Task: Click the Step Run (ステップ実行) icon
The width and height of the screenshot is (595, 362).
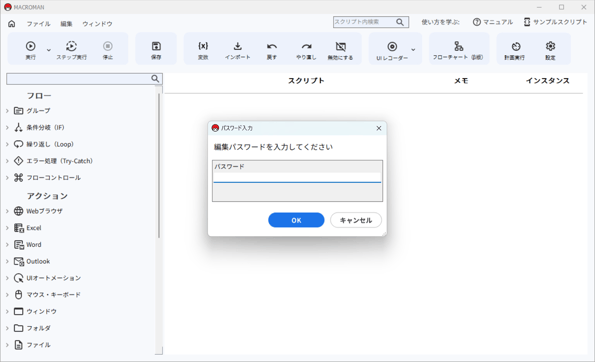Action: point(71,46)
